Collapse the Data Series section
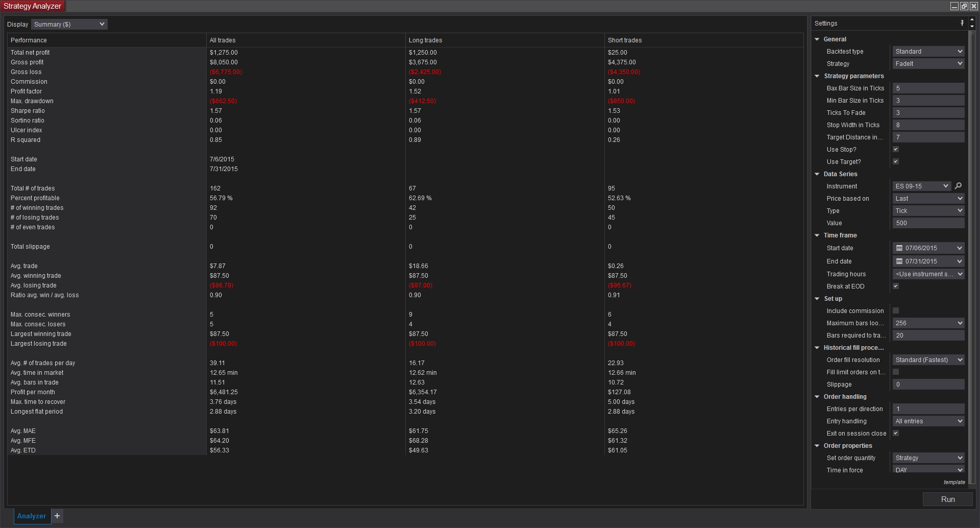The image size is (980, 528). tap(817, 174)
